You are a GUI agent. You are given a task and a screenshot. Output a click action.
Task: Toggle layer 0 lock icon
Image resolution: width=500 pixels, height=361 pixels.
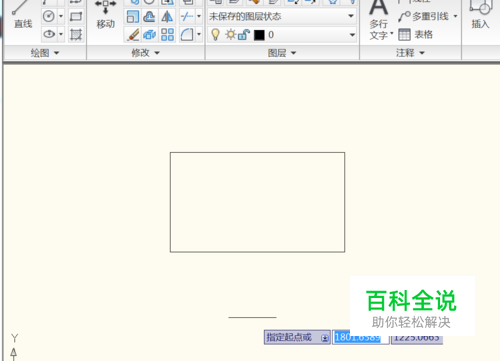click(244, 35)
